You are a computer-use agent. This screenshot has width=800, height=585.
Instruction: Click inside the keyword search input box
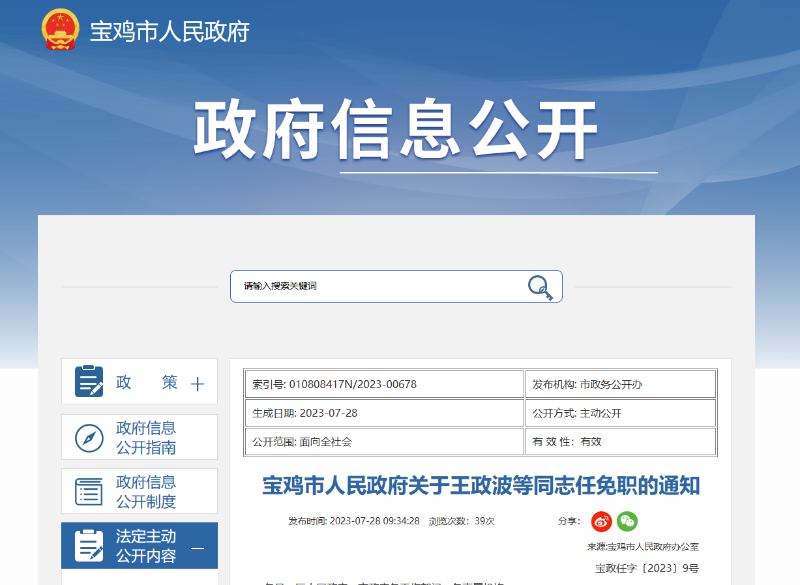tap(380, 285)
